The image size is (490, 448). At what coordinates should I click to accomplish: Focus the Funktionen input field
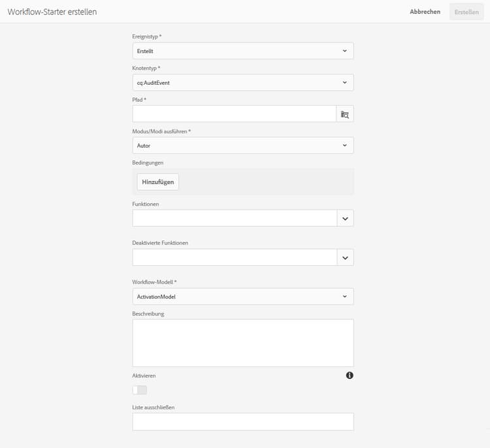coord(235,218)
